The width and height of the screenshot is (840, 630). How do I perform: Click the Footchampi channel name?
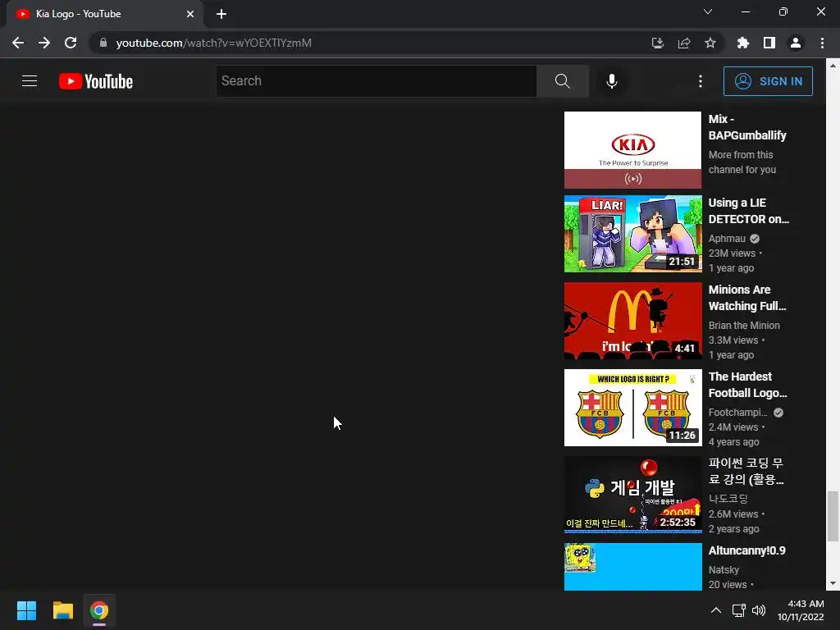[x=737, y=412]
